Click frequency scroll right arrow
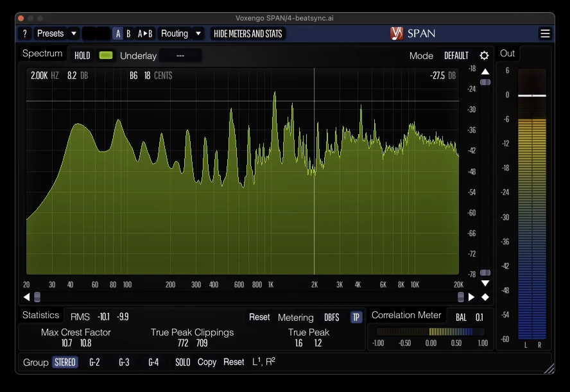The width and height of the screenshot is (570, 392). pyautogui.click(x=472, y=297)
